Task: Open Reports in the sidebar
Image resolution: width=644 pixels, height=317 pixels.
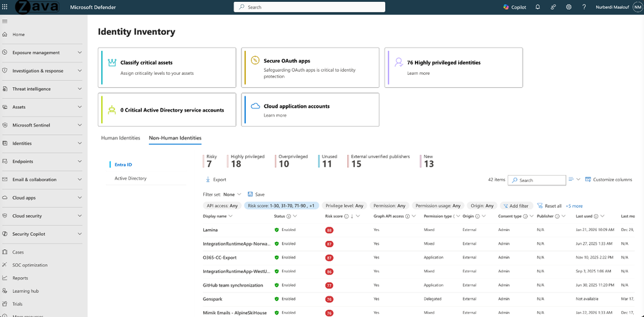Action: [20, 278]
